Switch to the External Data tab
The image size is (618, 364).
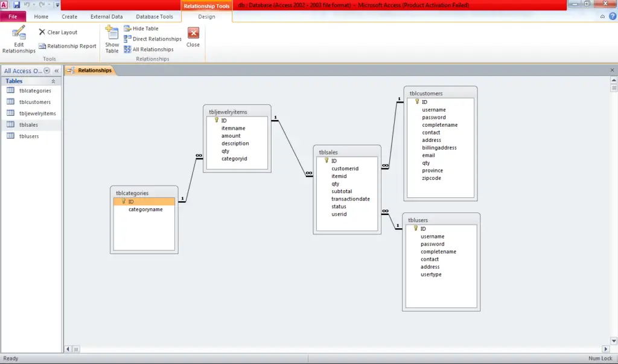click(106, 16)
